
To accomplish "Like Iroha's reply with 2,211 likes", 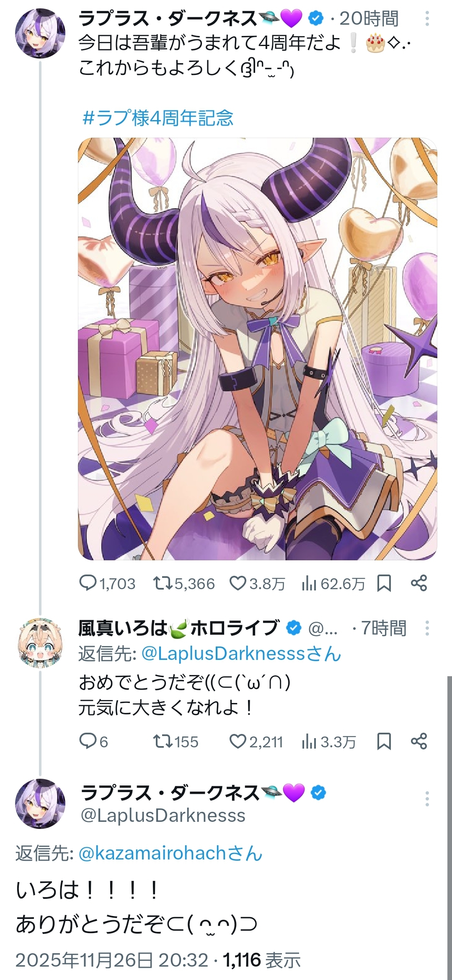I will coord(238,741).
